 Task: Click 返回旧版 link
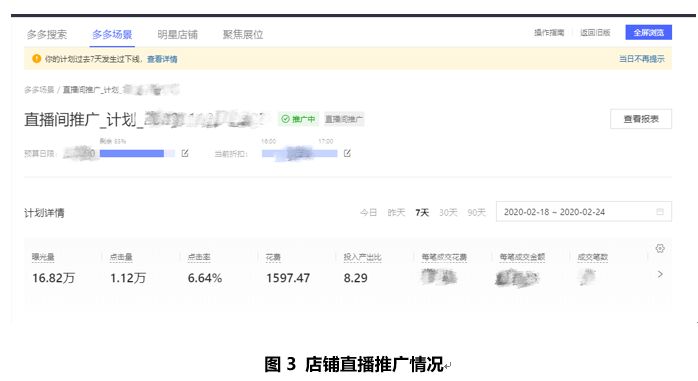click(595, 32)
